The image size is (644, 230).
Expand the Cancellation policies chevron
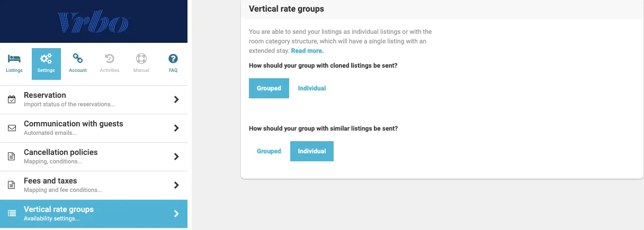click(x=176, y=157)
